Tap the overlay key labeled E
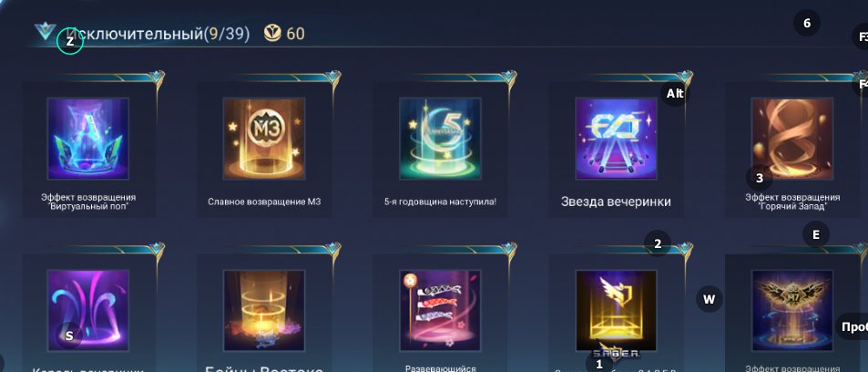This screenshot has height=372, width=868. tap(815, 234)
